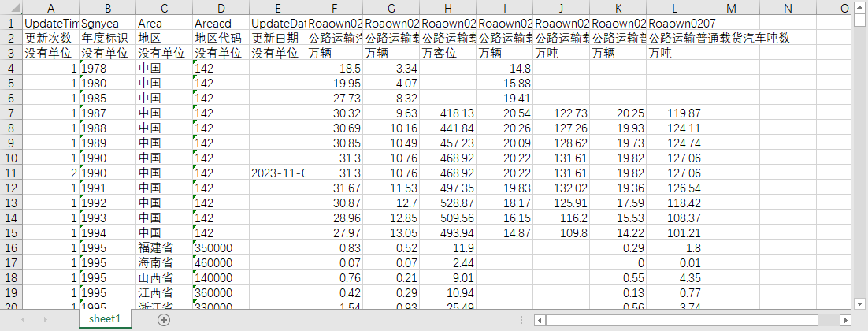Select column E header
Image resolution: width=868 pixels, height=331 pixels.
click(x=278, y=8)
